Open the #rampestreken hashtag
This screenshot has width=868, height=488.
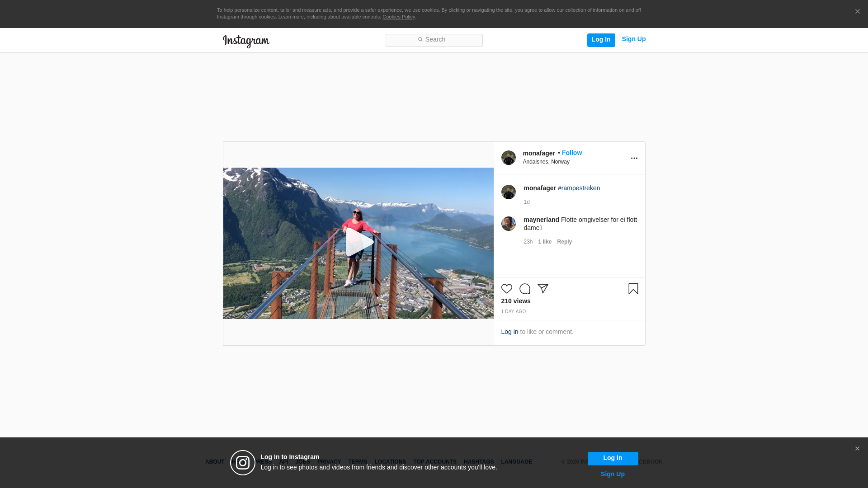579,188
